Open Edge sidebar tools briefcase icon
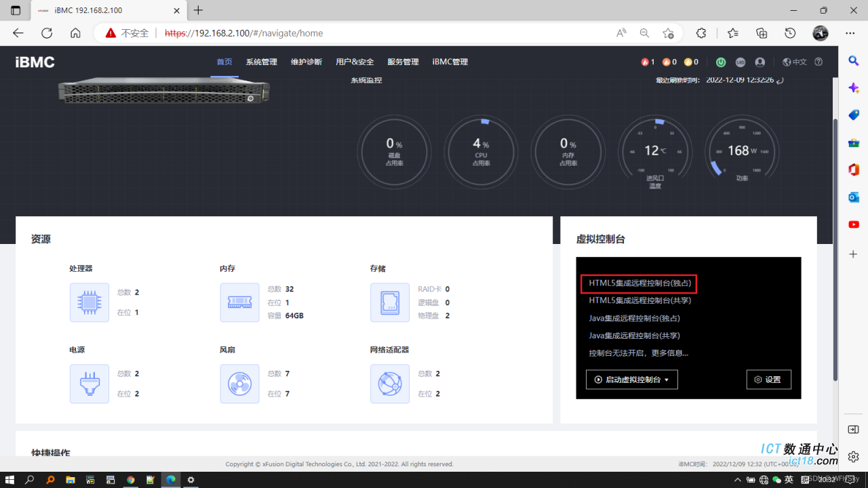868x488 pixels. pyautogui.click(x=854, y=142)
